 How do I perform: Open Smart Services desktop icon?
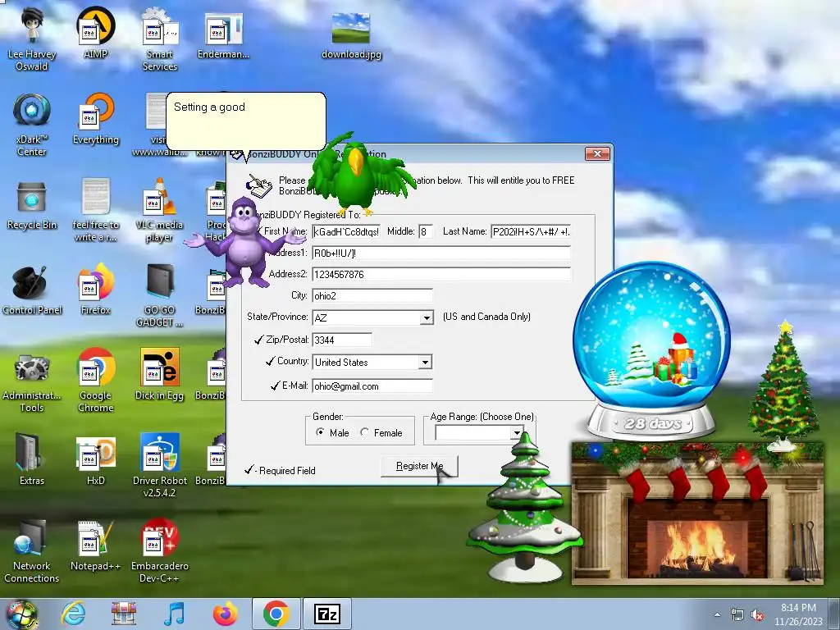(x=160, y=39)
